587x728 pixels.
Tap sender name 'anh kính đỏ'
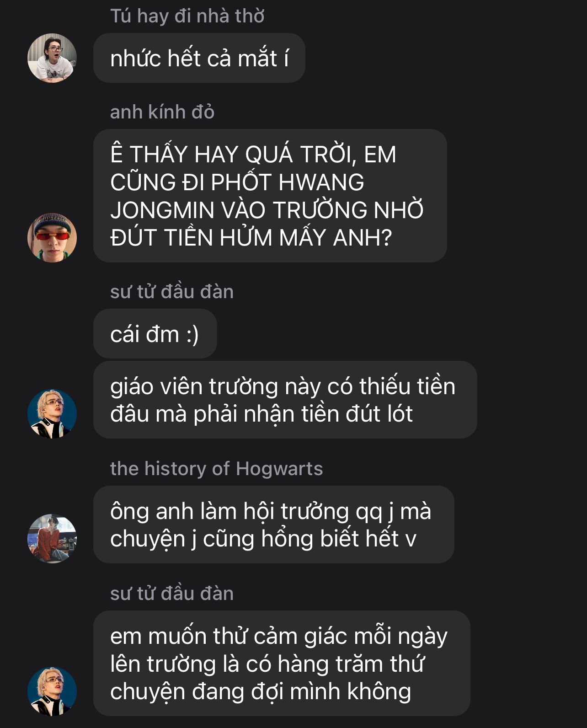[162, 112]
